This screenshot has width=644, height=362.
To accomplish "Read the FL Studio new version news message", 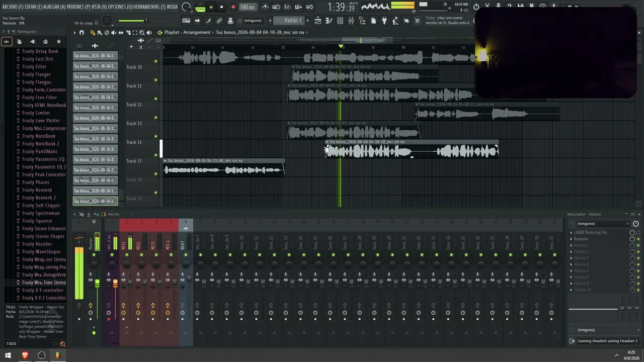I will click(448, 20).
